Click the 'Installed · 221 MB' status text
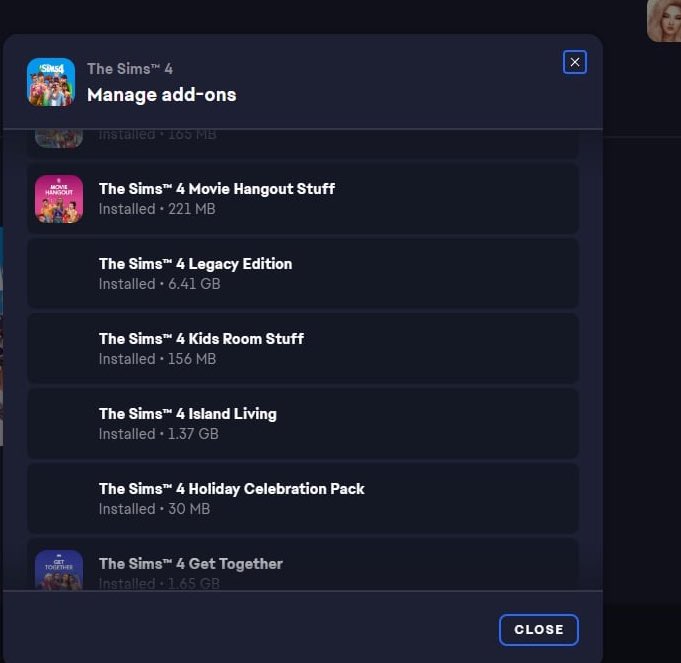This screenshot has width=681, height=663. (x=157, y=209)
